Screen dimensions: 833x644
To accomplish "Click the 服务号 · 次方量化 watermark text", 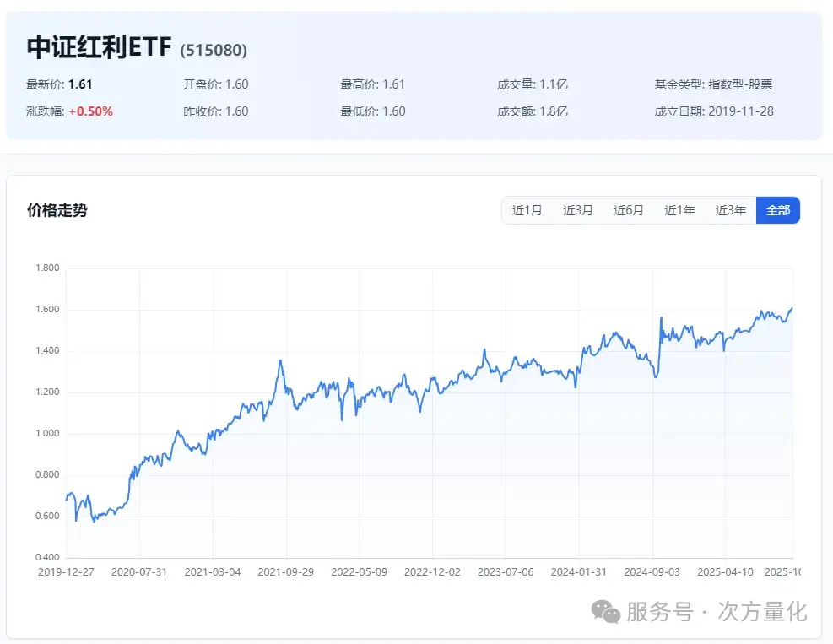I will point(716,611).
